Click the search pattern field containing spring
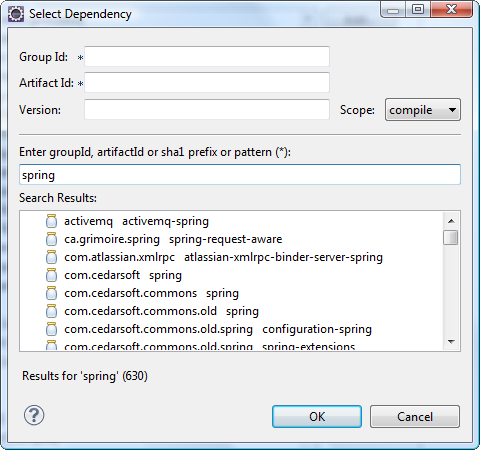Screen dimensions: 480x450 point(240,174)
